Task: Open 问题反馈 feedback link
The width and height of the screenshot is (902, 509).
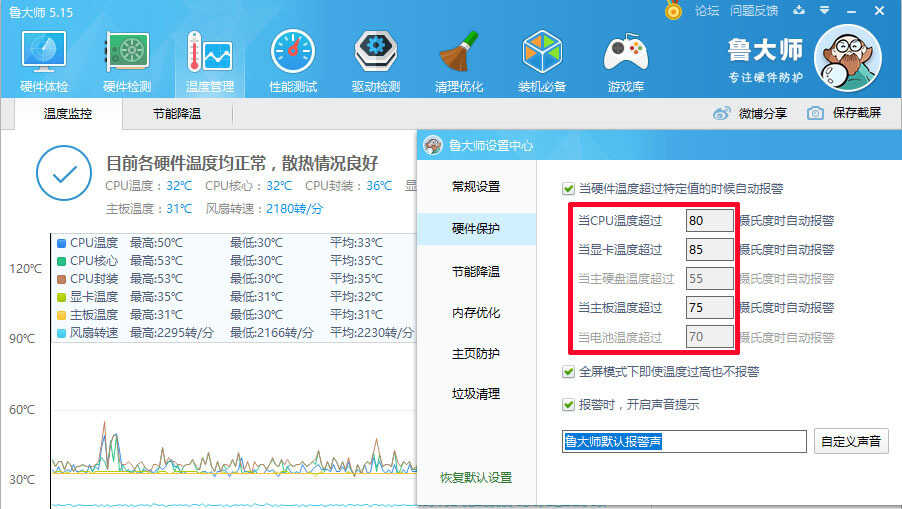Action: (754, 10)
